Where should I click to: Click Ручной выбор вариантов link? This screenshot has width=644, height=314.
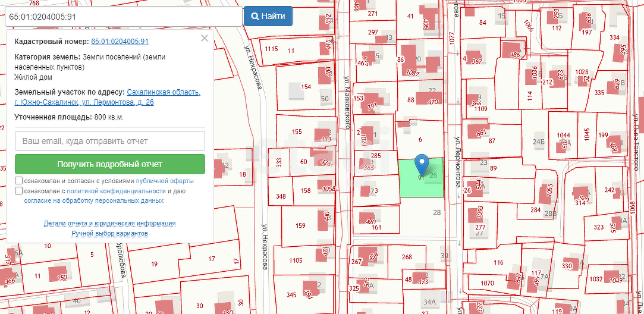(109, 233)
